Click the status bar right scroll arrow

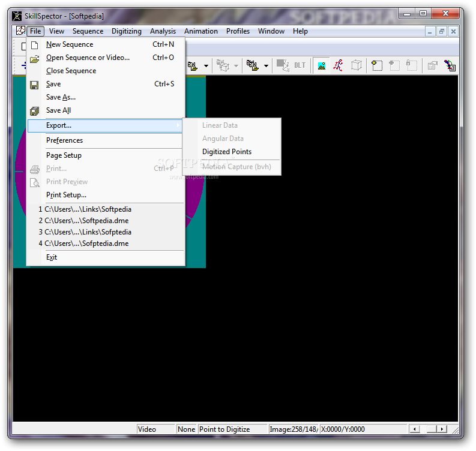click(x=442, y=429)
